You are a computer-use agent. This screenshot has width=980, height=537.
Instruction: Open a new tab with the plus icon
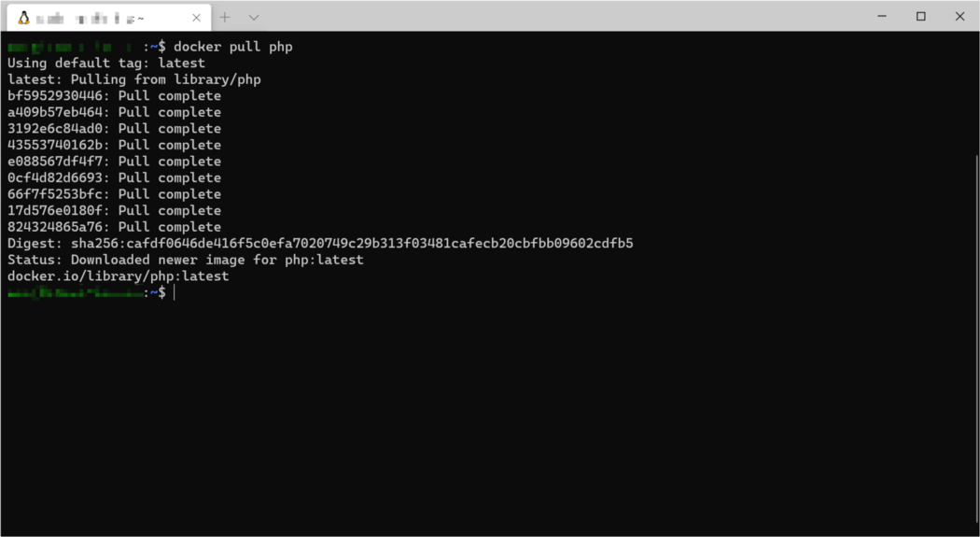tap(225, 18)
